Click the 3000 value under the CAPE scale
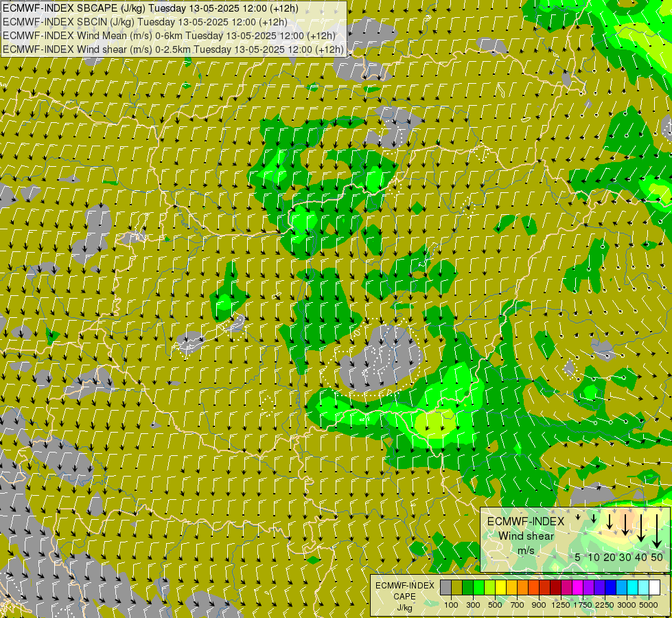Image resolution: width=672 pixels, height=618 pixels. pyautogui.click(x=627, y=605)
